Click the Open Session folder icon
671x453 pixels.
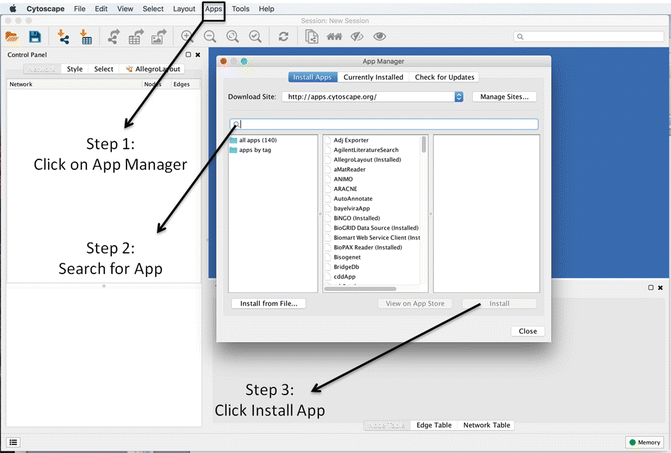(12, 37)
